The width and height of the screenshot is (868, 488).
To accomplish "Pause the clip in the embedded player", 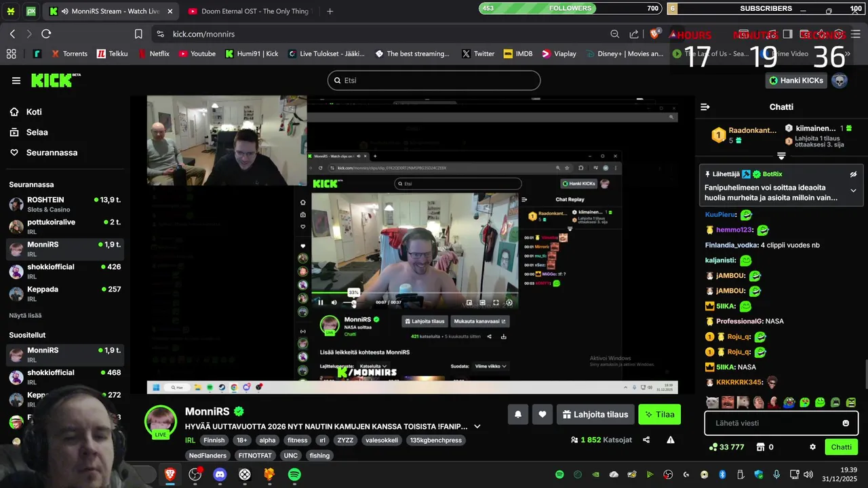I will point(321,303).
